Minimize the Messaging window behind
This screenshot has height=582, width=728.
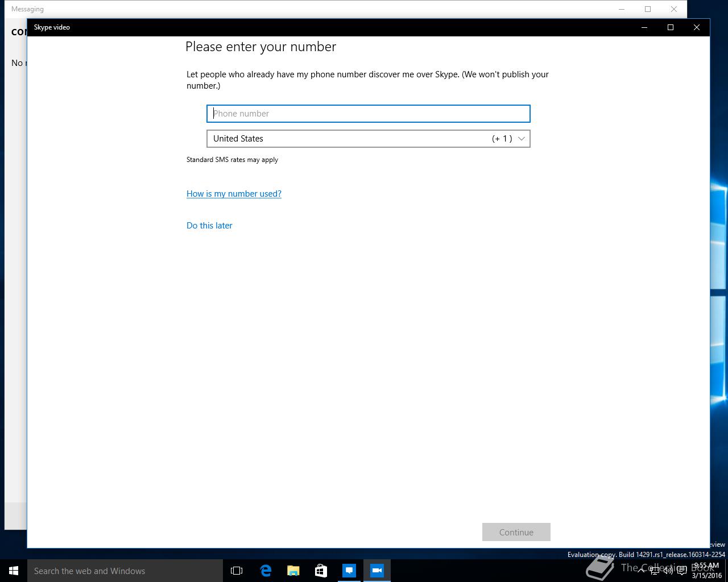(x=622, y=9)
